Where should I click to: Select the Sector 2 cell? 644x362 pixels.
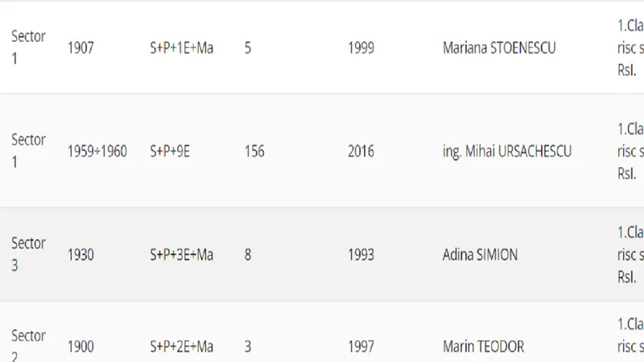[x=28, y=345]
